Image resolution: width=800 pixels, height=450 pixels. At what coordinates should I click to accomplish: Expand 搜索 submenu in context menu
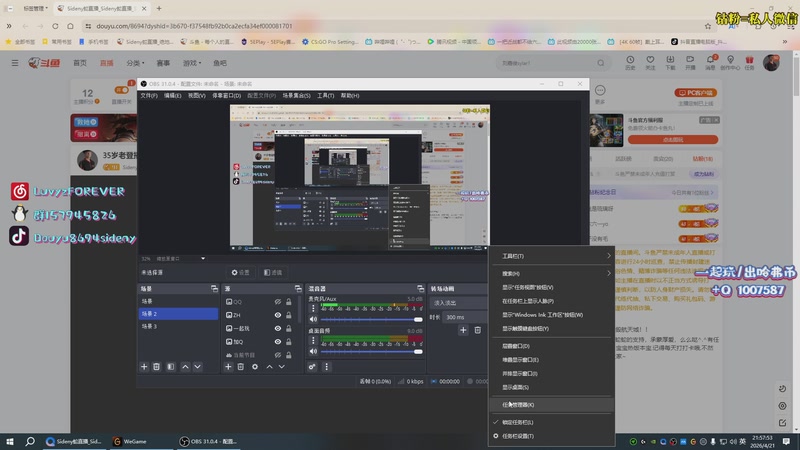(551, 273)
